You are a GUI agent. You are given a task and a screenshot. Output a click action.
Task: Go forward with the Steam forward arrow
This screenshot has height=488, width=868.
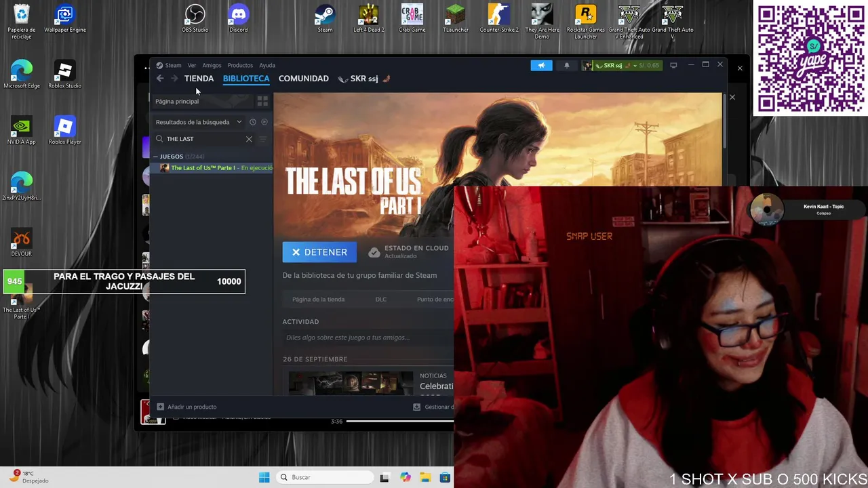pyautogui.click(x=174, y=79)
